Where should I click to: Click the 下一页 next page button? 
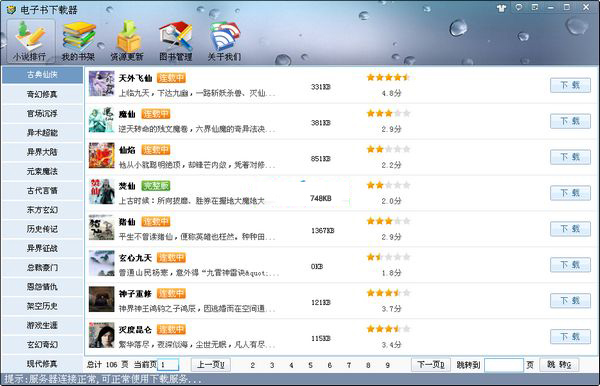coord(431,365)
